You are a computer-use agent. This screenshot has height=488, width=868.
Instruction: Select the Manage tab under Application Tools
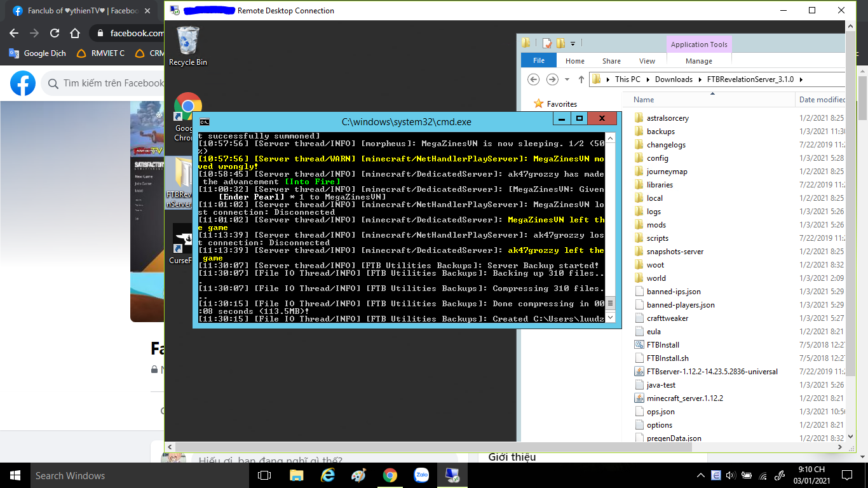698,61
